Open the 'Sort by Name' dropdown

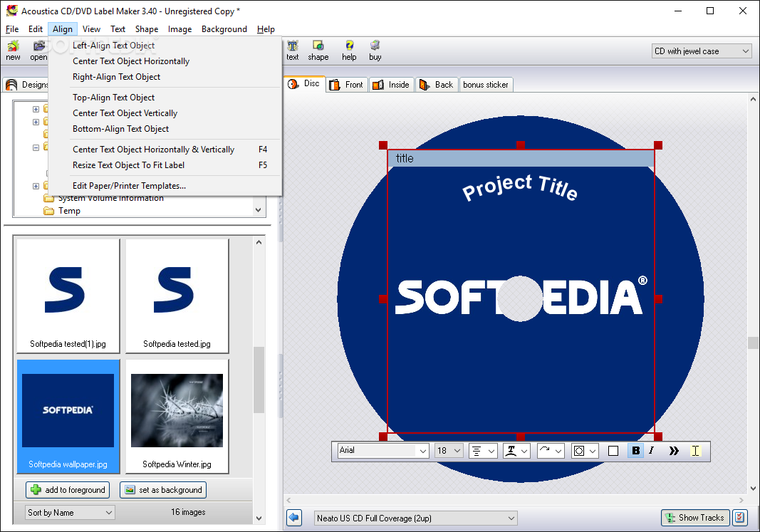point(70,512)
